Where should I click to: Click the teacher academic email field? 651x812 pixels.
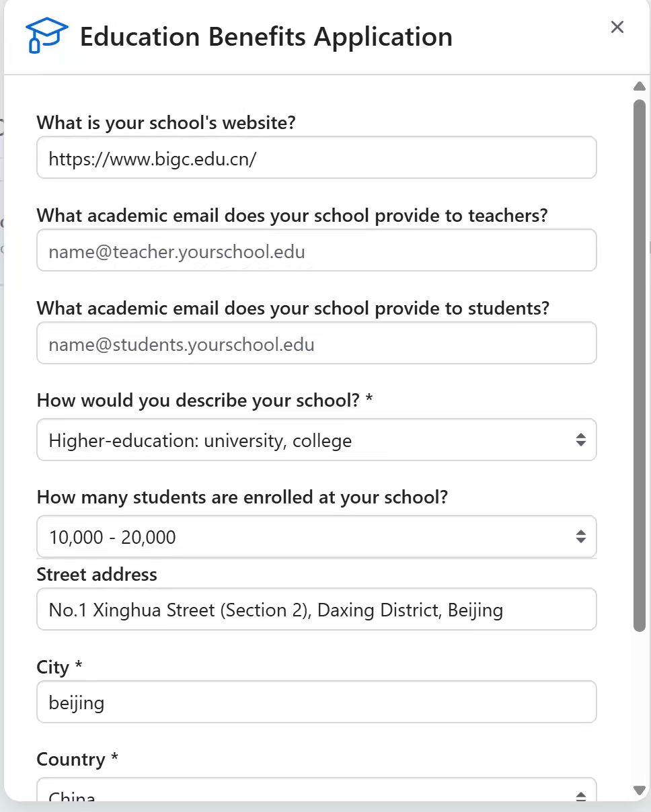[x=316, y=251]
